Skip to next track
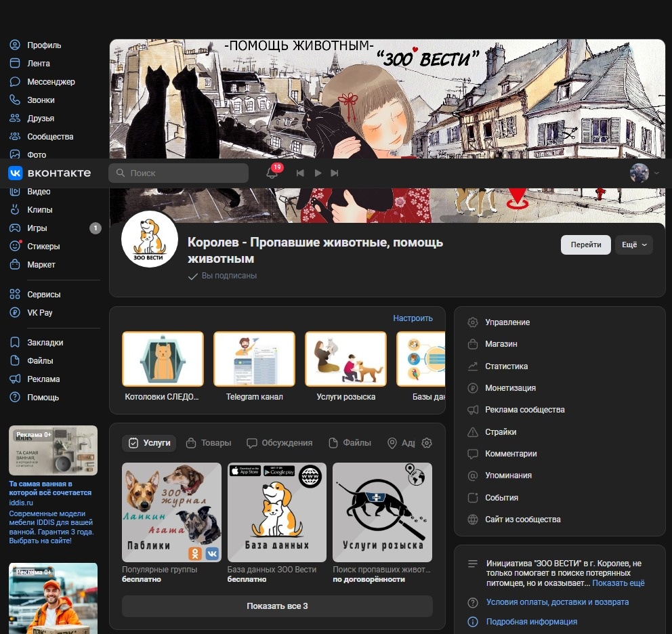 coord(335,173)
